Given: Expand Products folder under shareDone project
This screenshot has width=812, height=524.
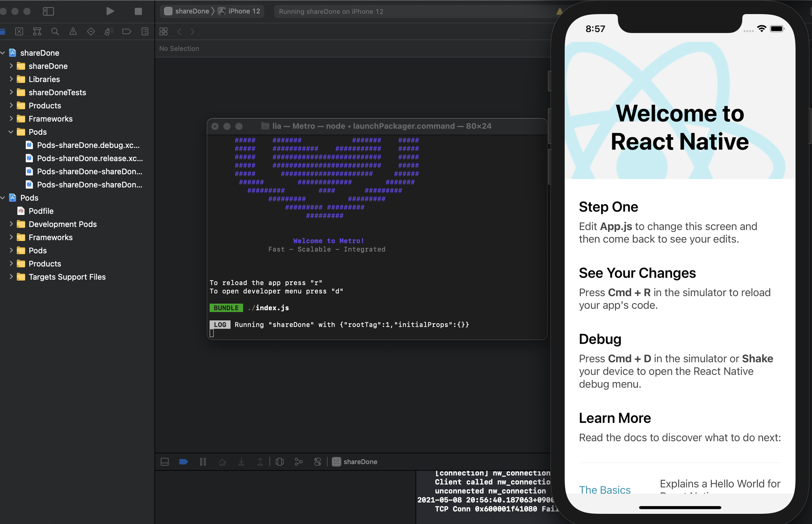Looking at the screenshot, I should (11, 105).
